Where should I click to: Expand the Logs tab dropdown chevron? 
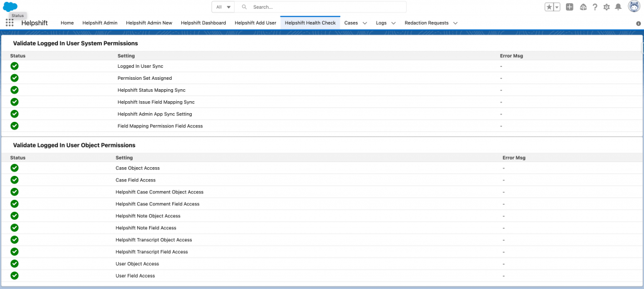pyautogui.click(x=394, y=23)
